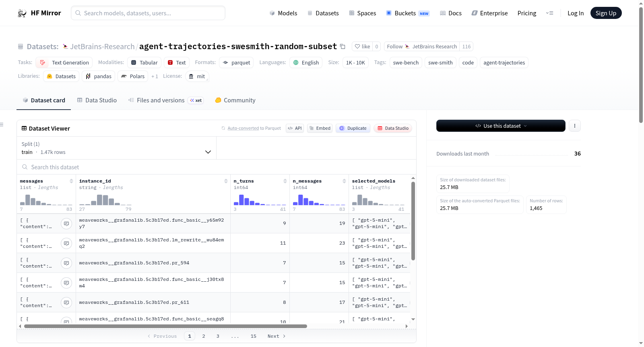
Task: Go to Datasets in the navigation
Action: [x=323, y=13]
